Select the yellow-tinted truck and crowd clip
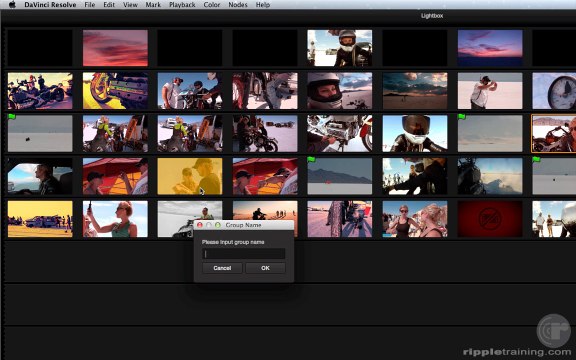576x360 pixels. (x=40, y=219)
